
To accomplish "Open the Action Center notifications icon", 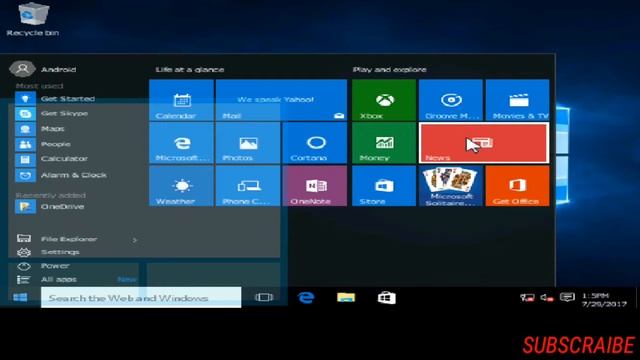I will click(567, 298).
